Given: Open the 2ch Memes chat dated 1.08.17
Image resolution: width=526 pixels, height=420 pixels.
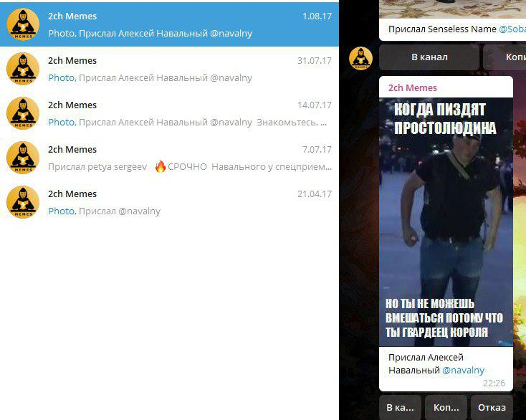Looking at the screenshot, I should 169,24.
